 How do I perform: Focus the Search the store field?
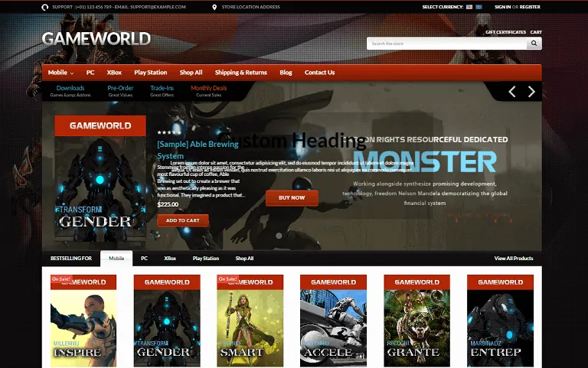tap(446, 44)
